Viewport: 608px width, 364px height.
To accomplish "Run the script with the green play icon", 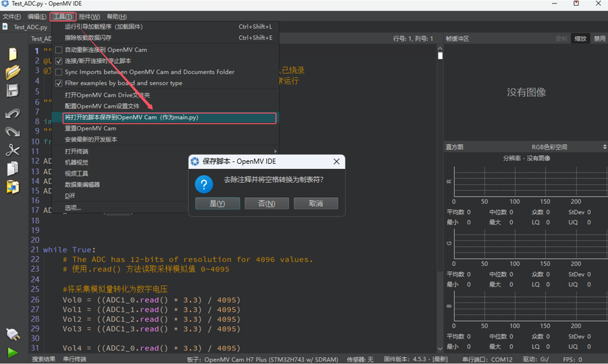I will [13, 353].
